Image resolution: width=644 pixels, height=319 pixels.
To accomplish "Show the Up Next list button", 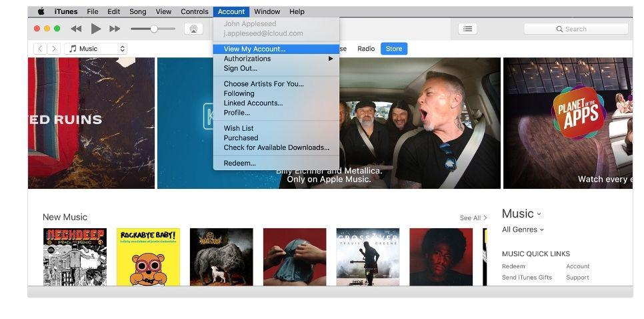I will click(467, 29).
